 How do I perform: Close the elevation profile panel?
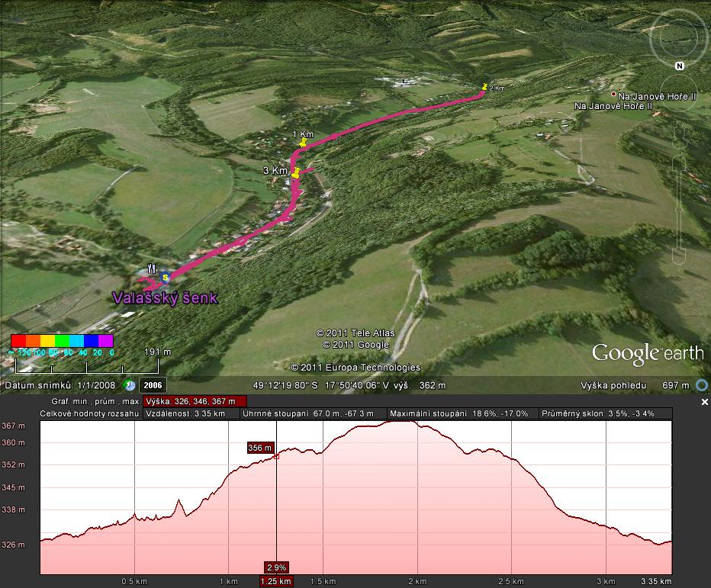(x=703, y=400)
